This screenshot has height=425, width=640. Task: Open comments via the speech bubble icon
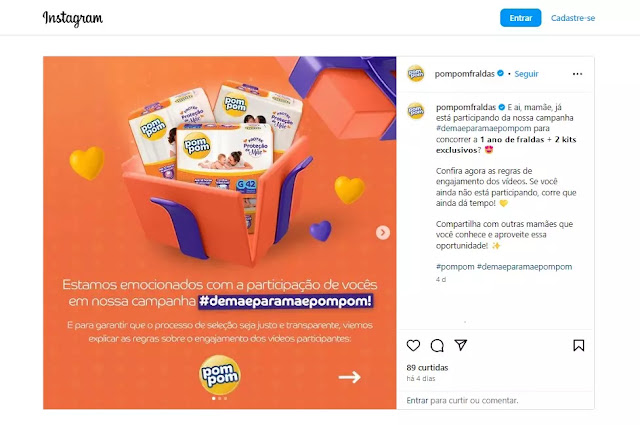(x=437, y=345)
